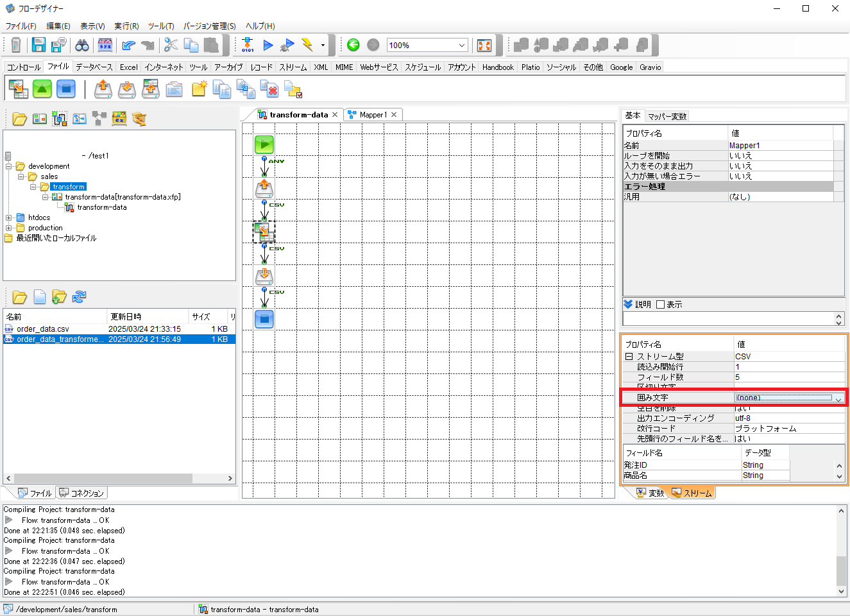Switch to the XML palette tab
The image size is (850, 616).
click(321, 67)
